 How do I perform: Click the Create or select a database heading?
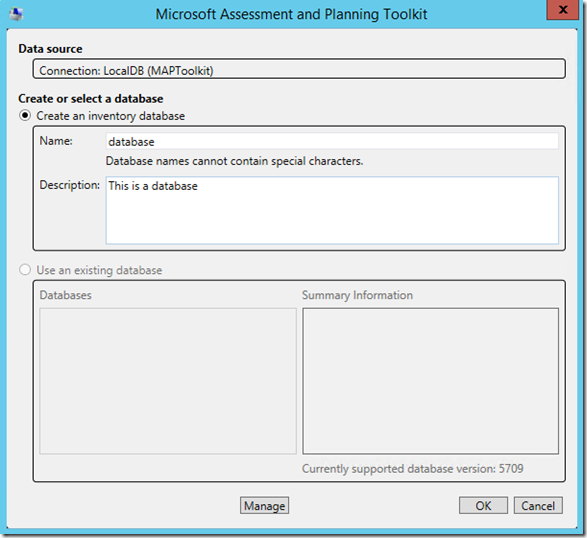(91, 98)
